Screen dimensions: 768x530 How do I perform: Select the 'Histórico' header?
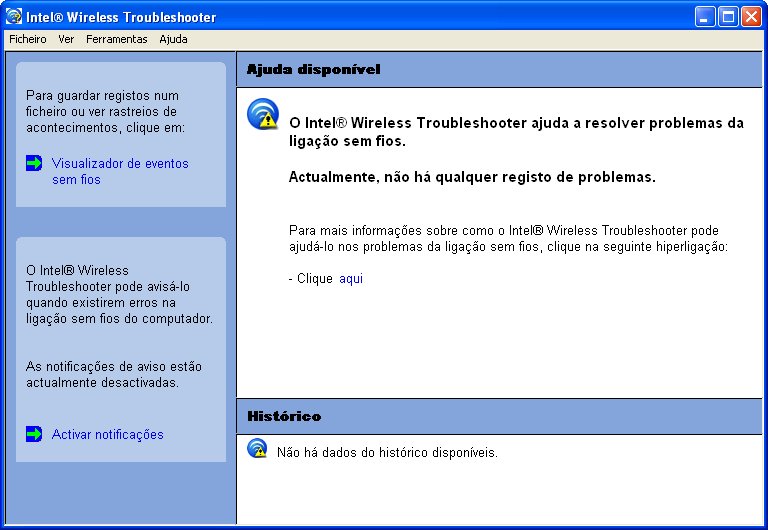(x=284, y=416)
